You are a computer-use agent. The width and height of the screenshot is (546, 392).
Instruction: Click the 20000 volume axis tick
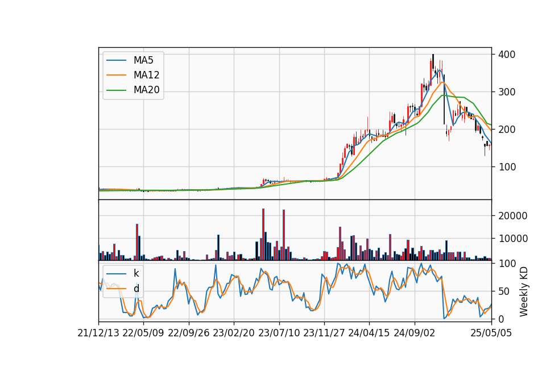tap(512, 216)
